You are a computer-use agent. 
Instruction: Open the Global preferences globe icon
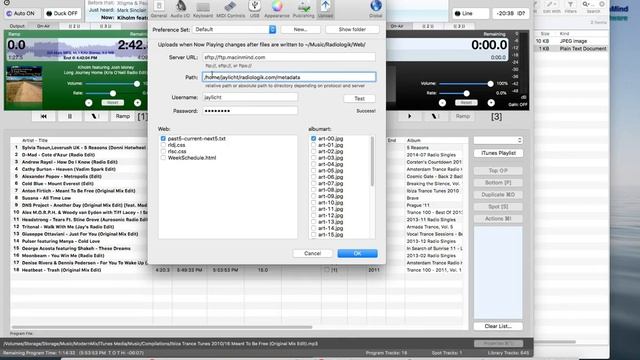(376, 9)
